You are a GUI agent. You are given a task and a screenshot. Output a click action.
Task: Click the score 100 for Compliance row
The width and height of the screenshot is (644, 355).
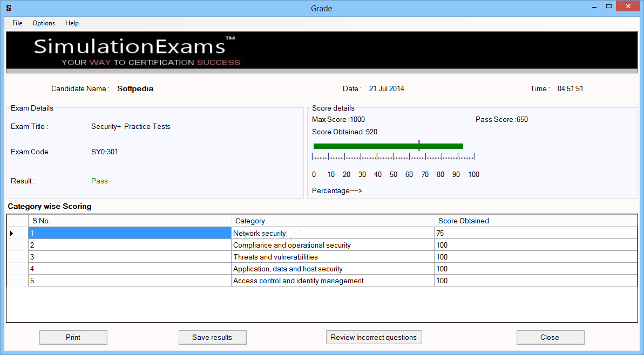pyautogui.click(x=535, y=245)
